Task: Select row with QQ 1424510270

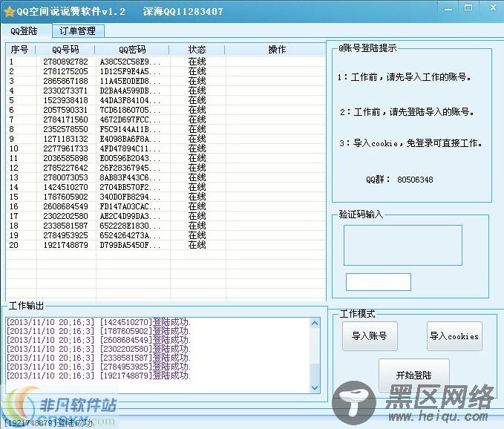Action: tap(166, 187)
